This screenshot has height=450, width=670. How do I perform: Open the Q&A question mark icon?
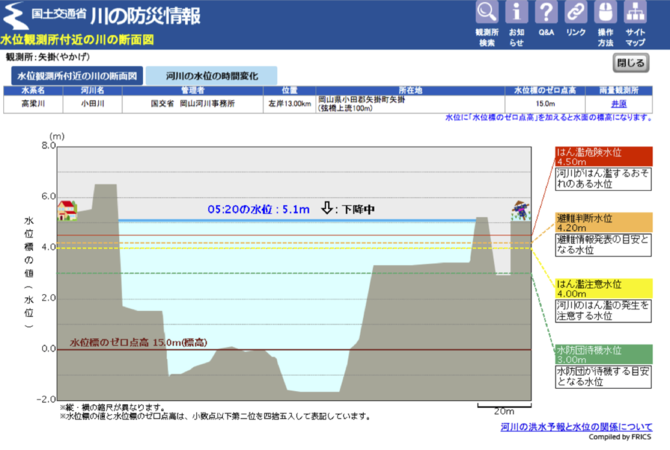[x=546, y=13]
